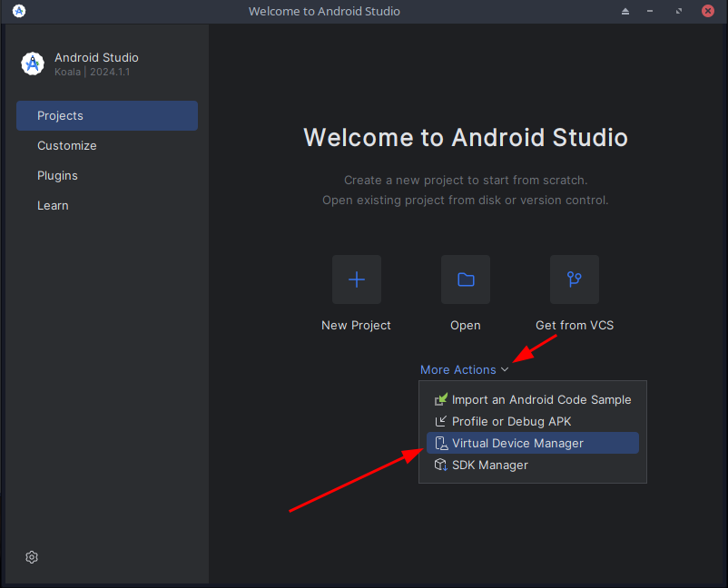Click the window title bar text
This screenshot has width=728, height=588.
[324, 11]
